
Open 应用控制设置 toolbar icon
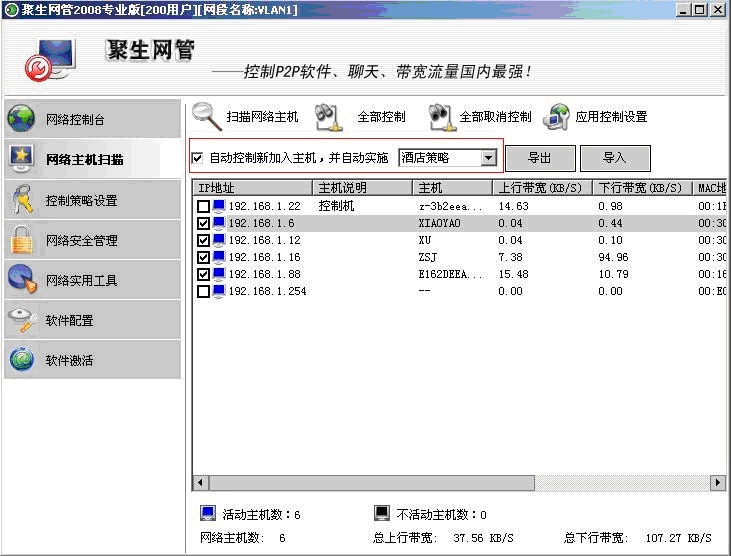point(557,117)
